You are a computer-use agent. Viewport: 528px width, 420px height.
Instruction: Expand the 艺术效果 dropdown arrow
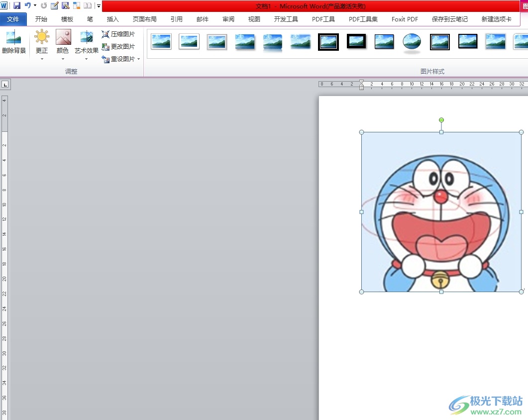pyautogui.click(x=86, y=59)
